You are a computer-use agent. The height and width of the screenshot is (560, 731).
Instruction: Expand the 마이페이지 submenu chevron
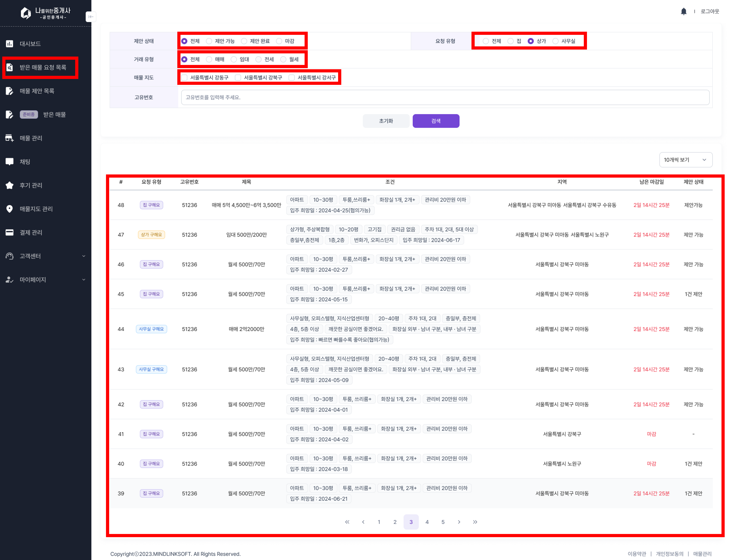[x=84, y=280]
